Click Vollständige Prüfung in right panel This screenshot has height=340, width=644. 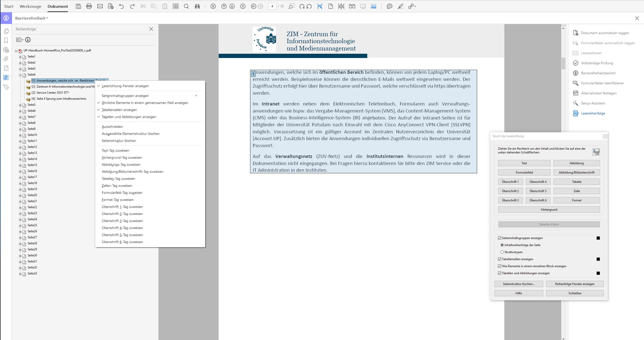(597, 63)
